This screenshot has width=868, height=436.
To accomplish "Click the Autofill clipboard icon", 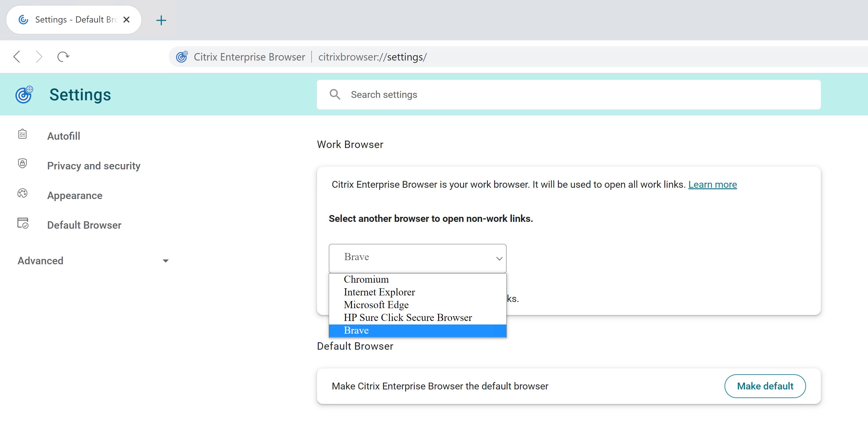I will click(23, 134).
